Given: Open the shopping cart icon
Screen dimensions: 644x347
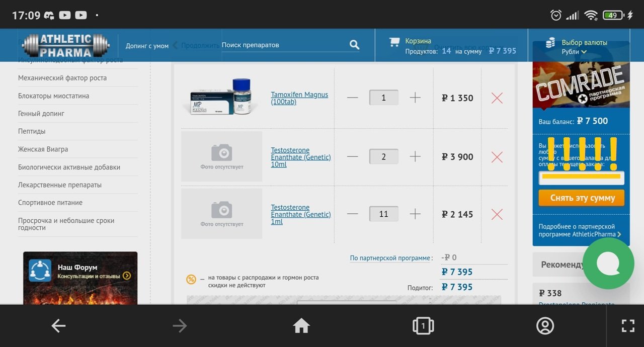Looking at the screenshot, I should tap(394, 43).
